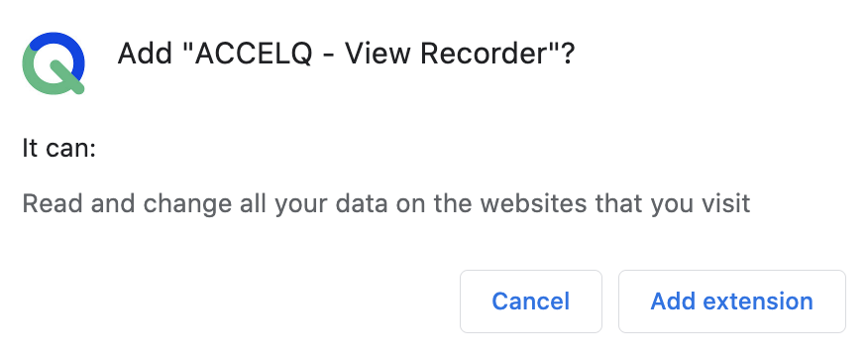Choose Add extension to install the recorder

(x=732, y=301)
